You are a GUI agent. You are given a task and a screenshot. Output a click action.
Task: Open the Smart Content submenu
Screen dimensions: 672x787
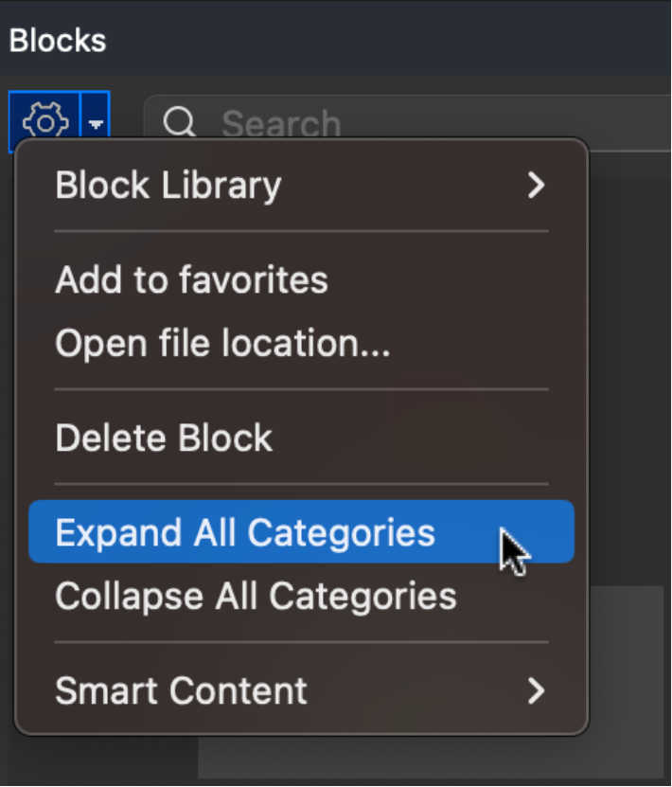[301, 690]
